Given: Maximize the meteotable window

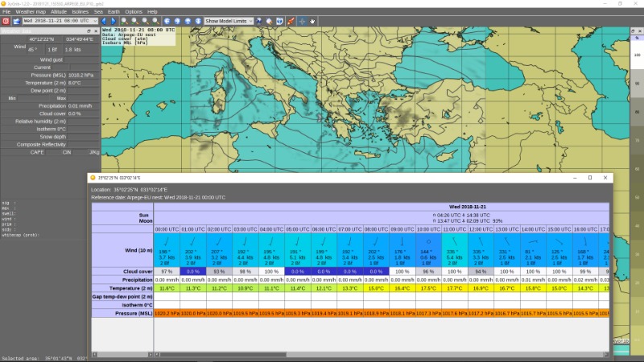Looking at the screenshot, I should (x=590, y=178).
